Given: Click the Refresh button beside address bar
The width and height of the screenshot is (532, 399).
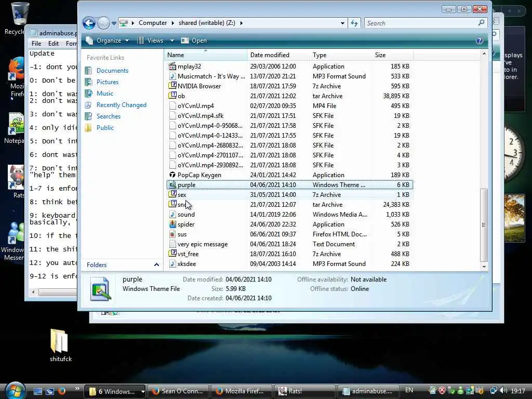Looking at the screenshot, I should 354,23.
